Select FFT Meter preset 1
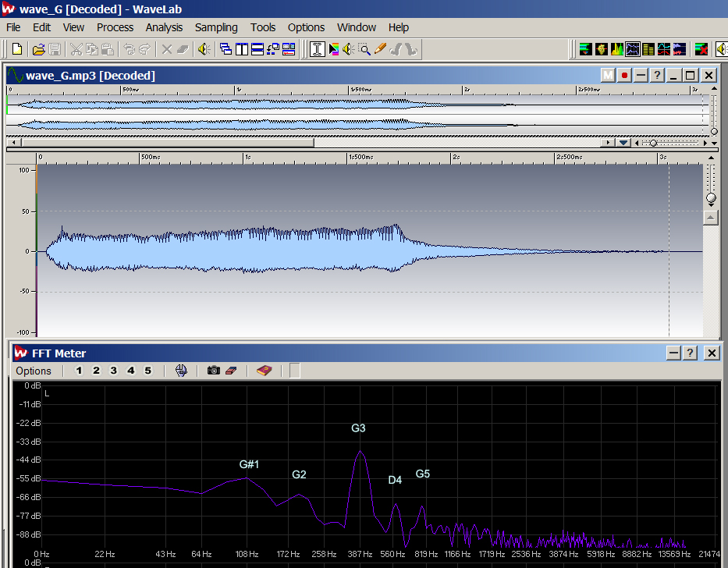This screenshot has height=568, width=728. pos(79,371)
